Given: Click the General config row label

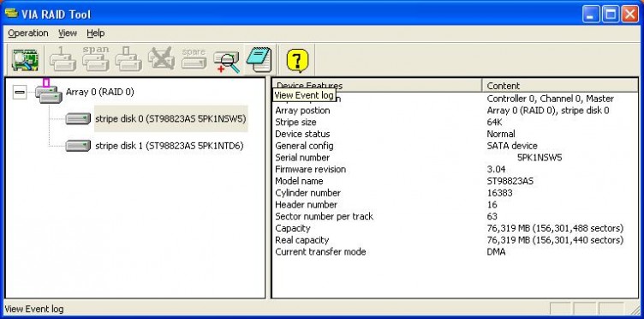Looking at the screenshot, I should click(x=304, y=146).
